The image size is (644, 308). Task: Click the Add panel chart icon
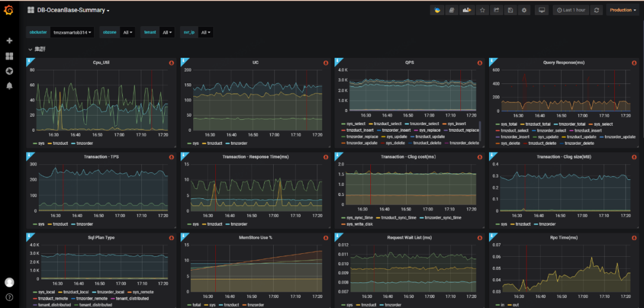pyautogui.click(x=466, y=10)
